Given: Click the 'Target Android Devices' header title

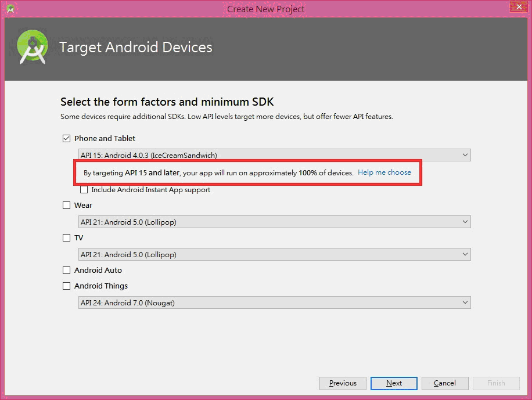Looking at the screenshot, I should click(x=136, y=47).
